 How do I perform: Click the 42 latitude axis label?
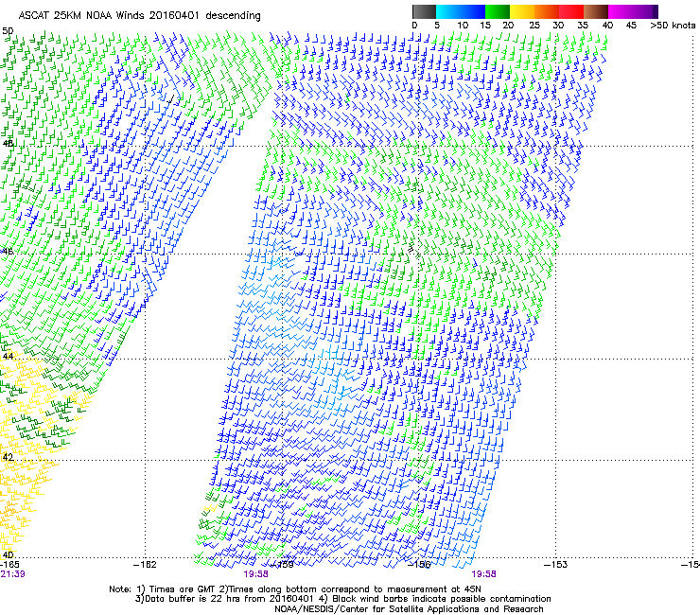coord(8,457)
